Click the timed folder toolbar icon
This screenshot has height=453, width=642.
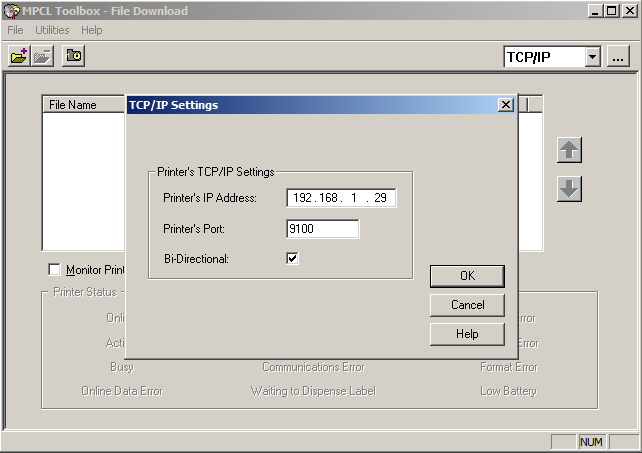(73, 56)
